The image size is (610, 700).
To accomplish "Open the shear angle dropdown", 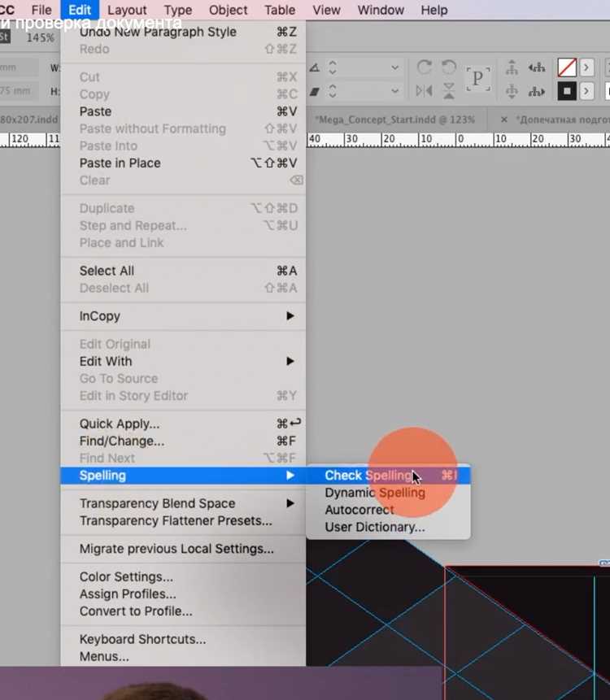I will click(x=394, y=91).
